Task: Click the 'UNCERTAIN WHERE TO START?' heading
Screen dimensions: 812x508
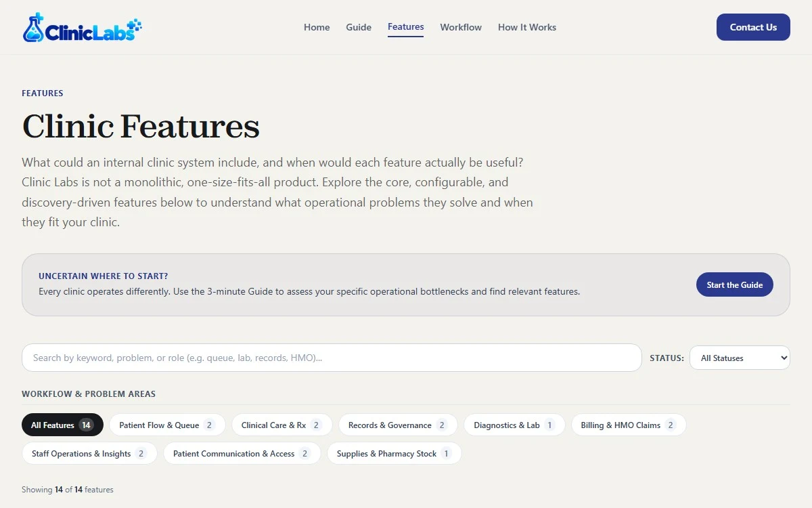Action: pyautogui.click(x=104, y=276)
